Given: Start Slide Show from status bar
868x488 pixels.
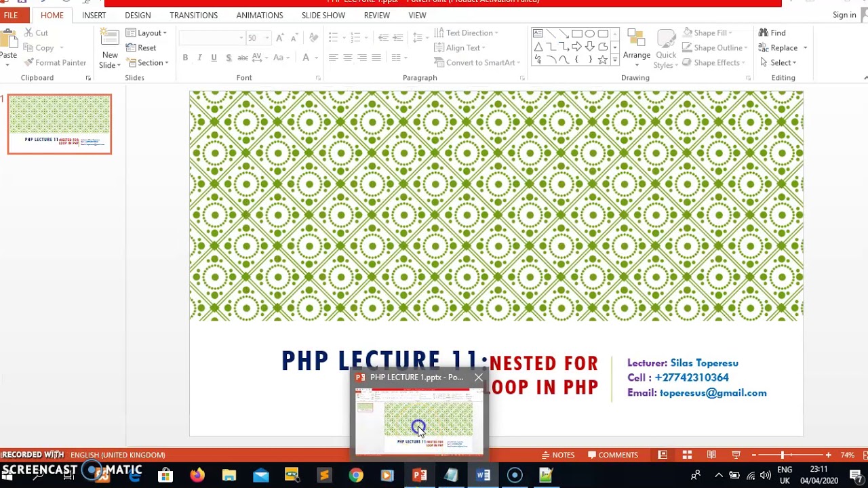Looking at the screenshot, I should (x=736, y=455).
